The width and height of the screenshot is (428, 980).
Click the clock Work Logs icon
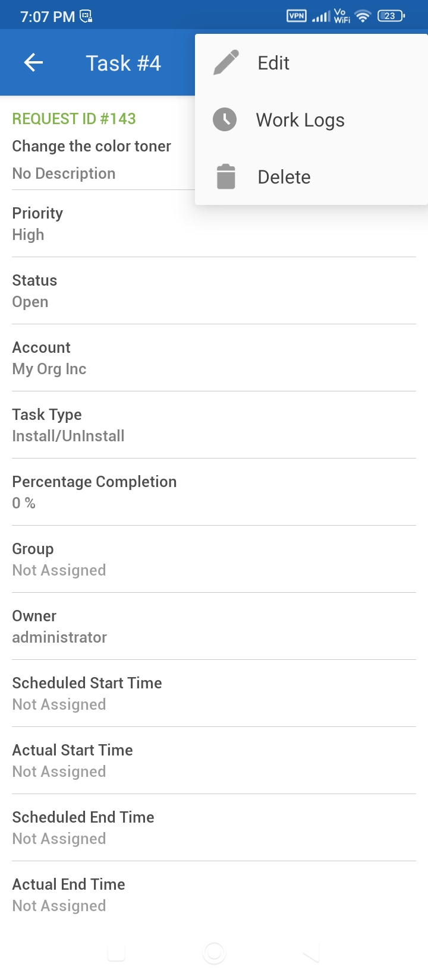(225, 119)
